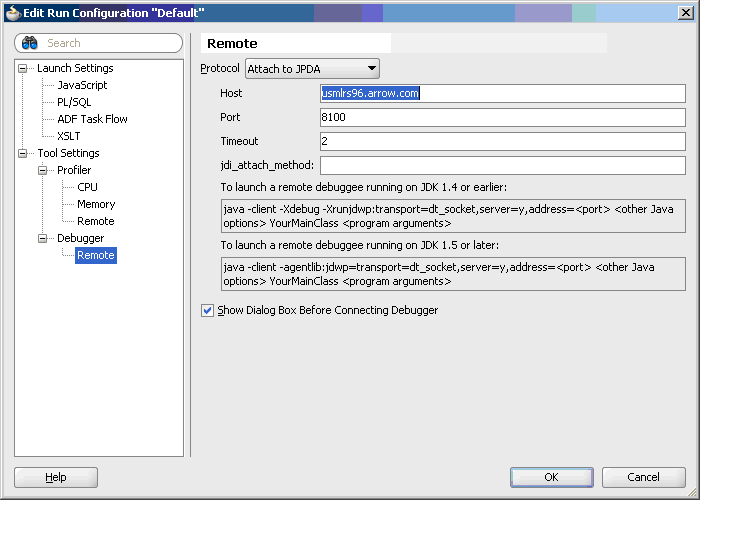Uncheck Show Dialog Box Before Connecting Debugger
741x543 pixels.
207,310
